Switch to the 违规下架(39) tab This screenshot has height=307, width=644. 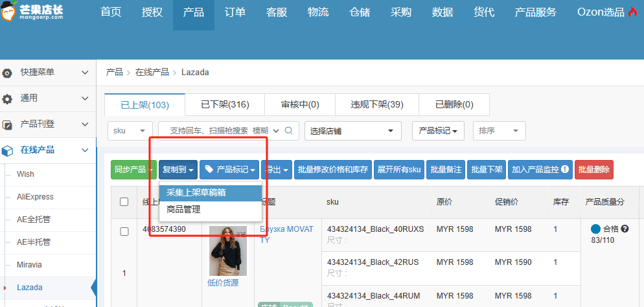(x=377, y=105)
